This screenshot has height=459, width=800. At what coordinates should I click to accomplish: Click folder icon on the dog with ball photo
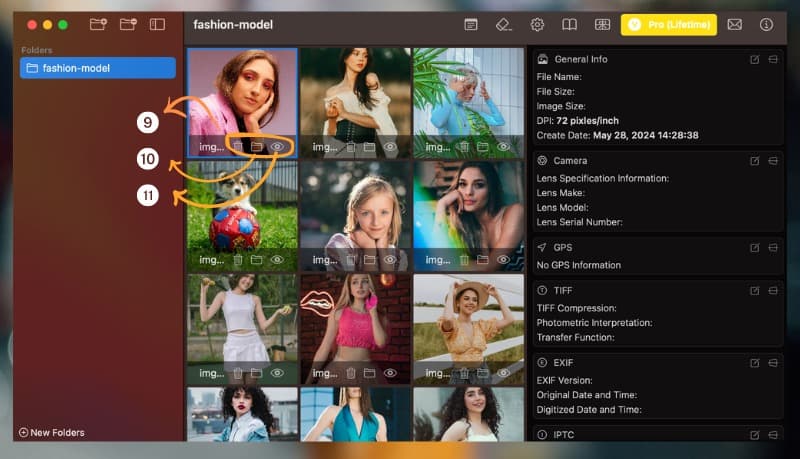click(x=257, y=260)
